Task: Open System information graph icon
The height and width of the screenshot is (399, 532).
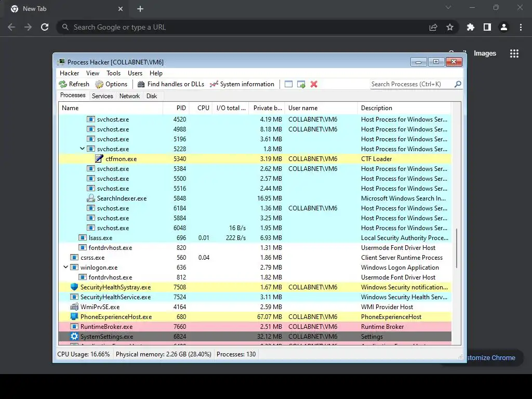Action: 214,84
